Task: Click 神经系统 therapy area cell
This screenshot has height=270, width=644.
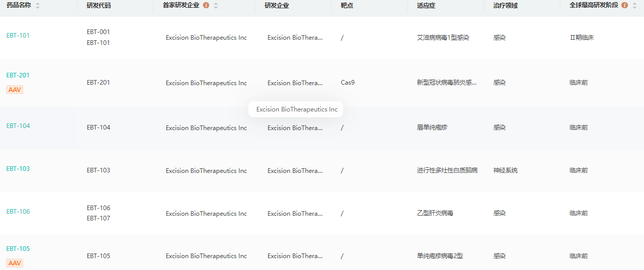Action: click(505, 170)
